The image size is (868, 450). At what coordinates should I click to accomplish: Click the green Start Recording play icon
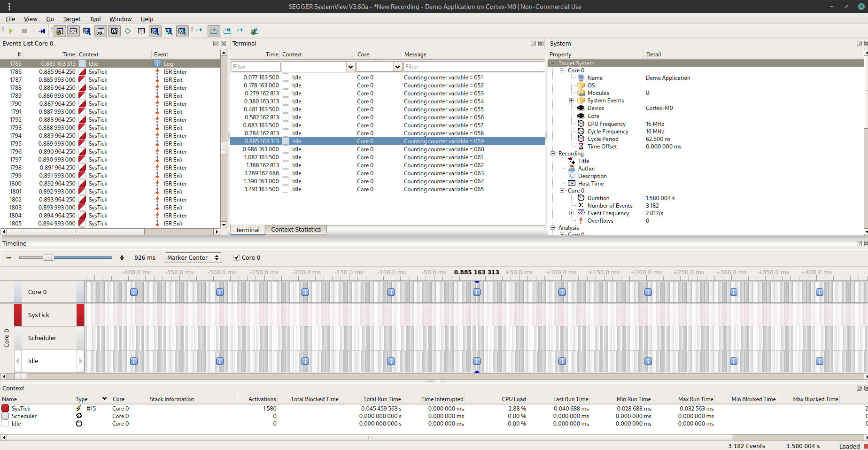tap(10, 31)
